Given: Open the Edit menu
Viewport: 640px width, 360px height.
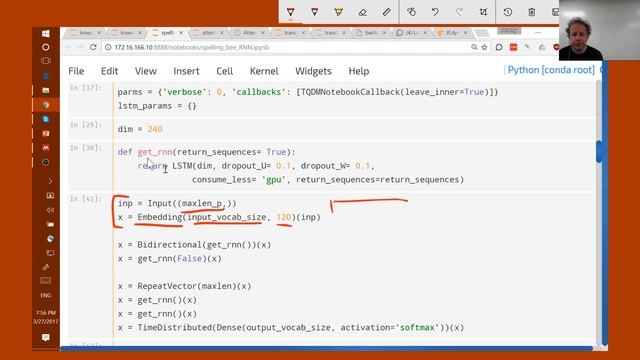Looking at the screenshot, I should click(109, 71).
